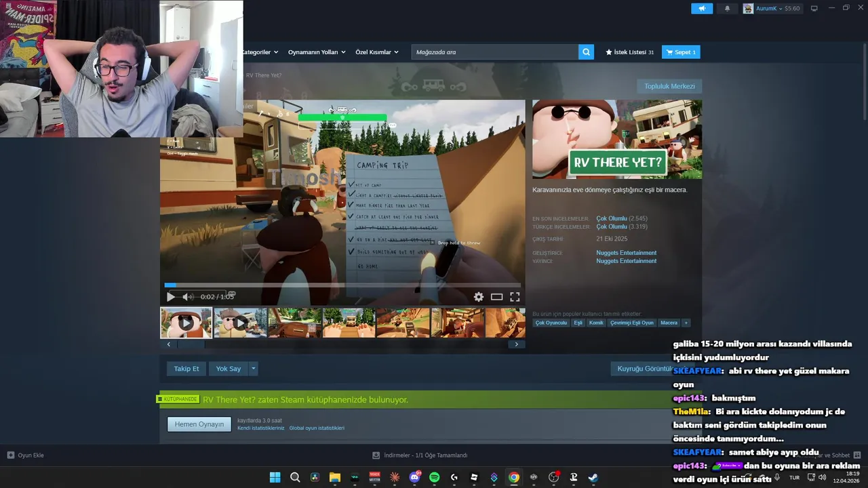Open DaVinci Resolve from the taskbar
The image size is (868, 488).
[315, 477]
